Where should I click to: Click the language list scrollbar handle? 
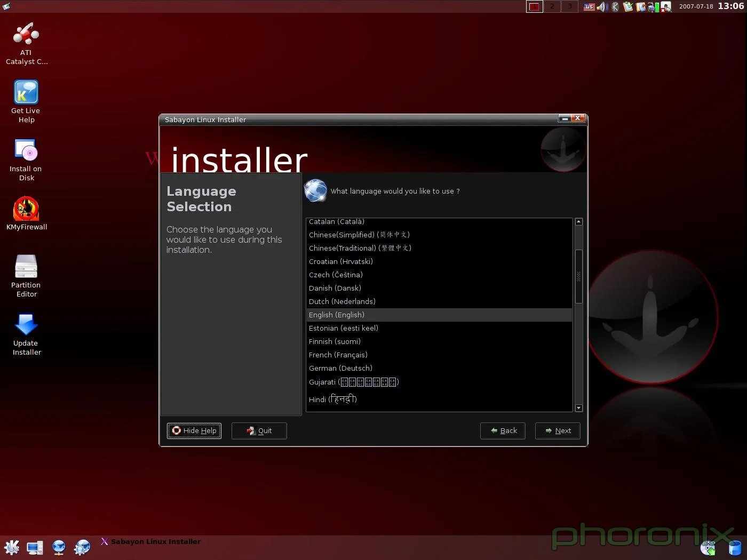pos(578,276)
